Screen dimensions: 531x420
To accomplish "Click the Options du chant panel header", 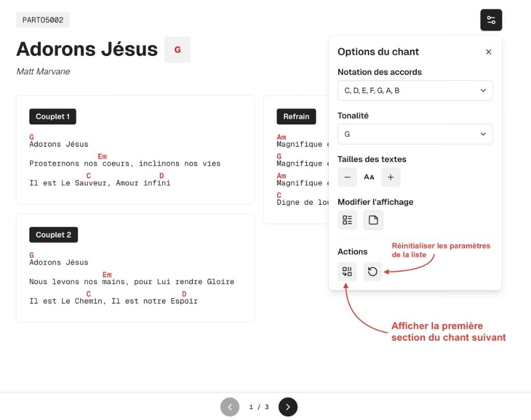I will pyautogui.click(x=378, y=52).
